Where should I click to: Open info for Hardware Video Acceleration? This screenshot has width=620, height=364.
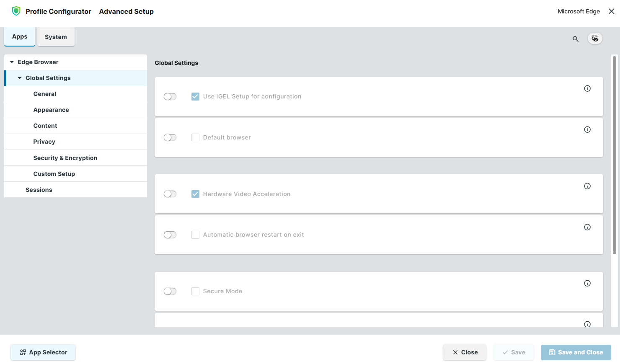tap(587, 186)
